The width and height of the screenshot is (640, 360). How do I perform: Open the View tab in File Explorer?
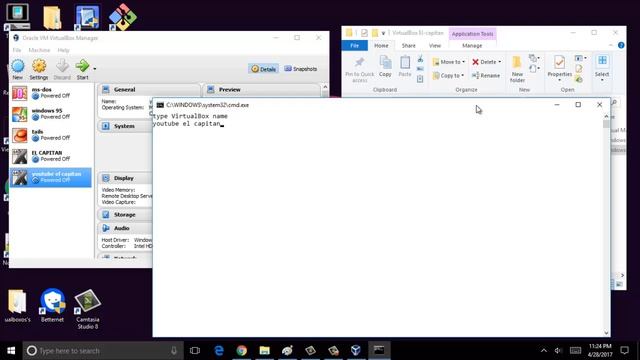pyautogui.click(x=435, y=46)
